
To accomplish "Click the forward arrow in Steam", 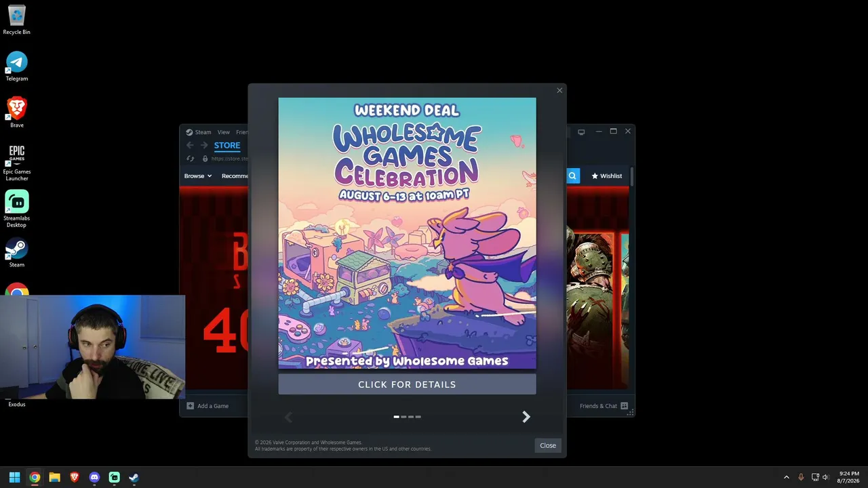I will click(204, 145).
